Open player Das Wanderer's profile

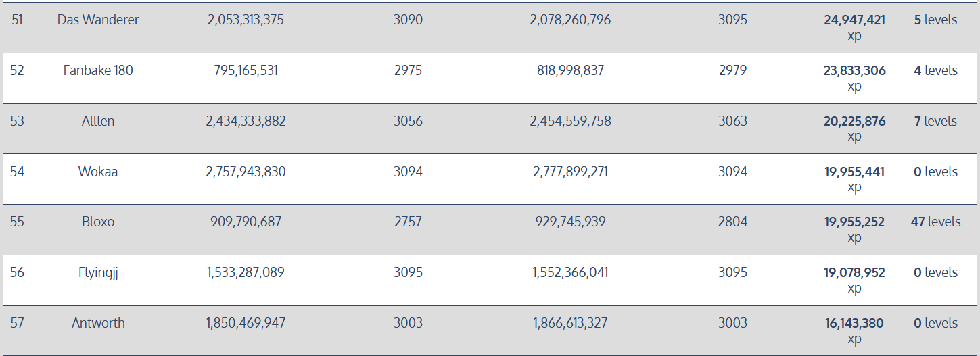point(98,20)
